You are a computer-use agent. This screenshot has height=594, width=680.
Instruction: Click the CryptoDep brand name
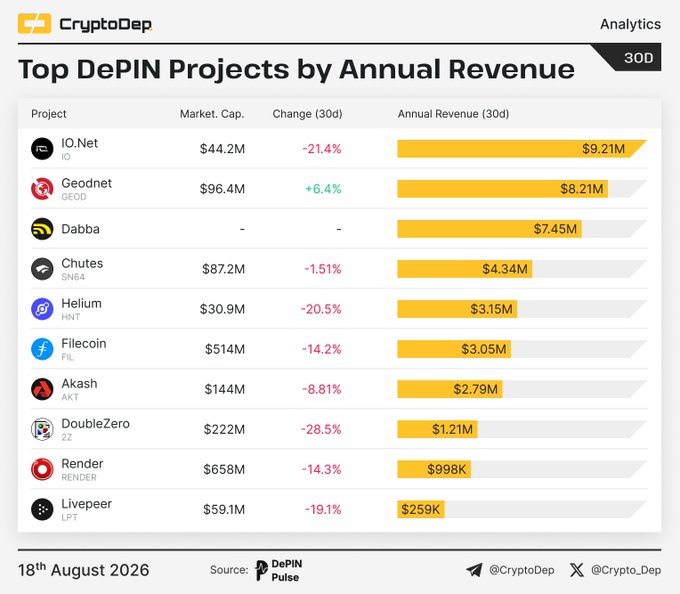click(x=106, y=24)
